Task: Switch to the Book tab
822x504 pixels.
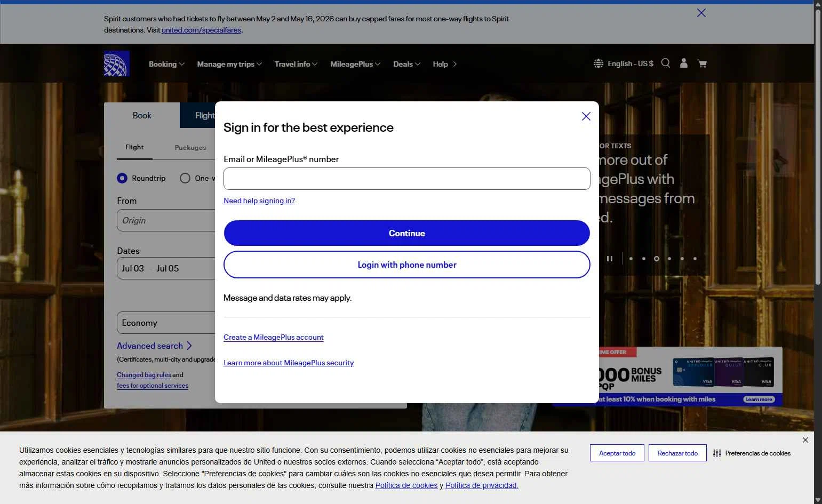Action: [x=142, y=115]
